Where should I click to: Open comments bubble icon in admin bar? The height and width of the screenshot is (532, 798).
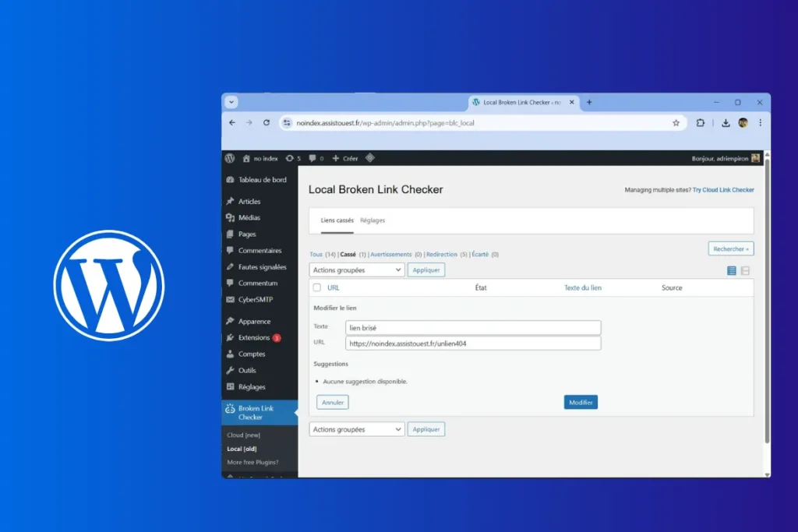pos(316,158)
